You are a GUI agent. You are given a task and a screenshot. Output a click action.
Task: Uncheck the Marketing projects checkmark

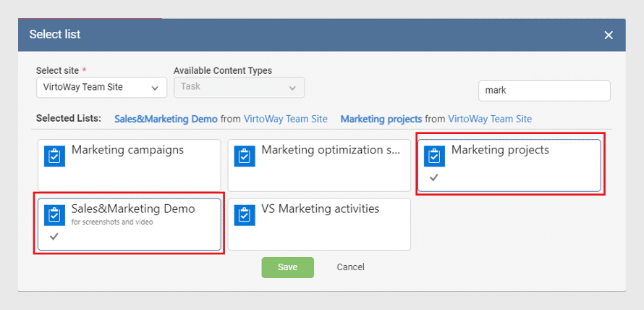click(x=433, y=177)
